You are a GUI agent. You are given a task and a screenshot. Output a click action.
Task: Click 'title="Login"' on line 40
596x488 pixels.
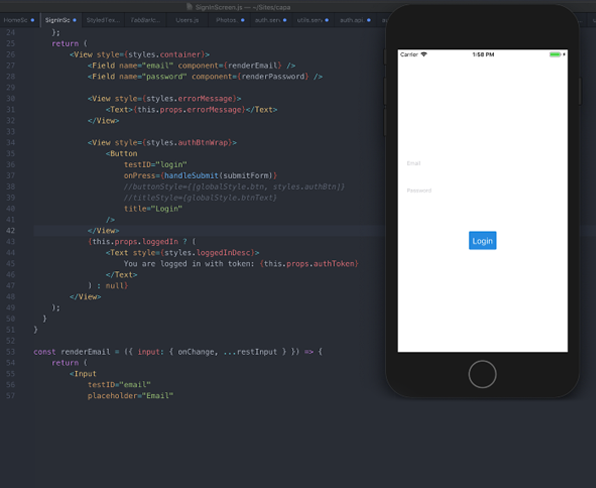coord(153,209)
